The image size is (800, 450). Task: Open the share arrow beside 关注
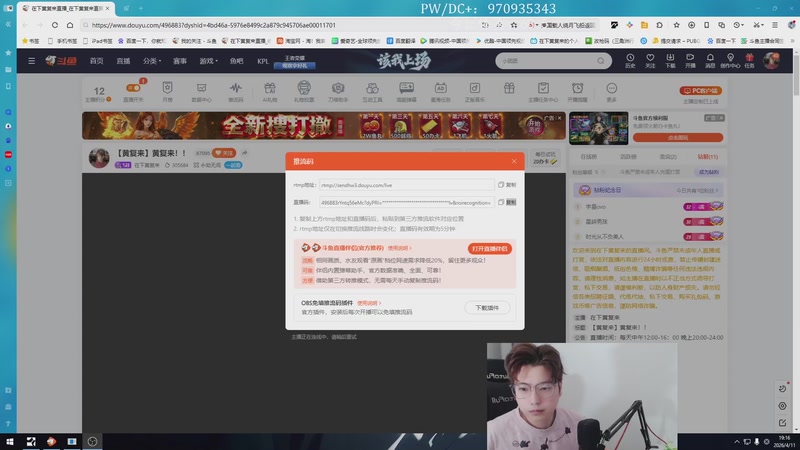coord(244,153)
